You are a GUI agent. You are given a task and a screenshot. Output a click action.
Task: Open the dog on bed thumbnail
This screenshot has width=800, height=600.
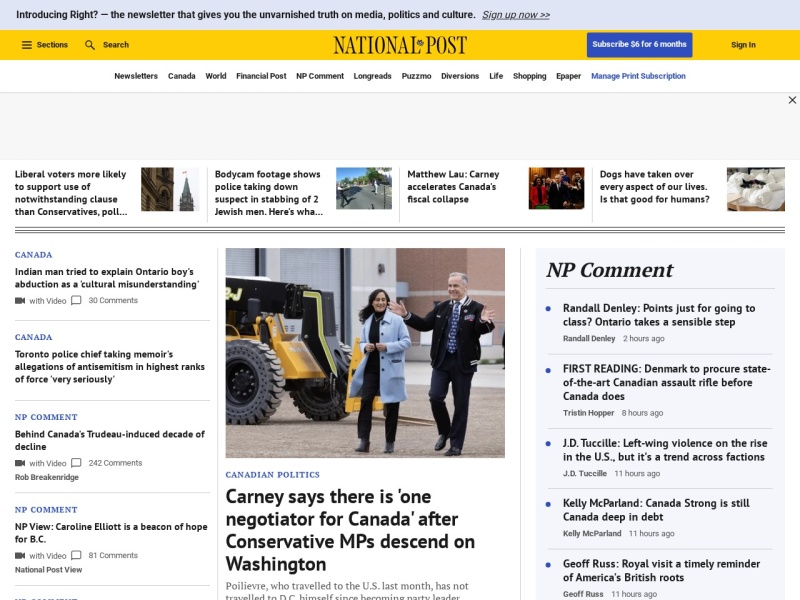click(x=756, y=189)
